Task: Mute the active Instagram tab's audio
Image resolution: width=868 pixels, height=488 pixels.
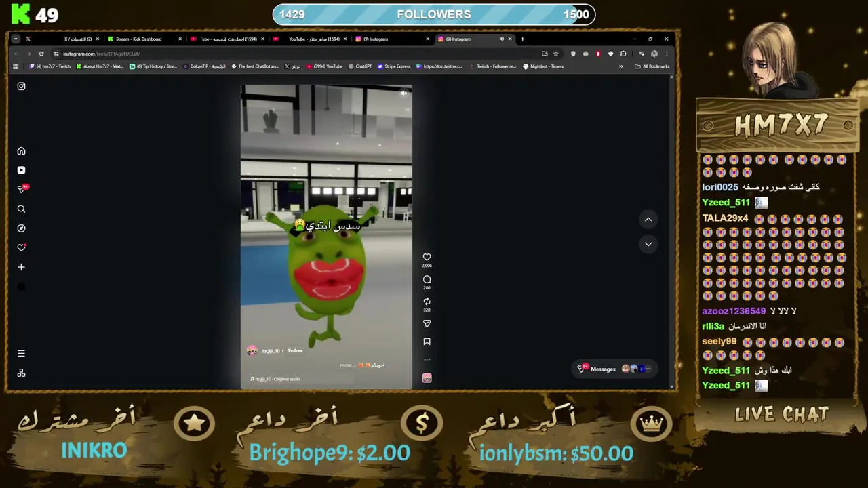Action: pyautogui.click(x=502, y=39)
